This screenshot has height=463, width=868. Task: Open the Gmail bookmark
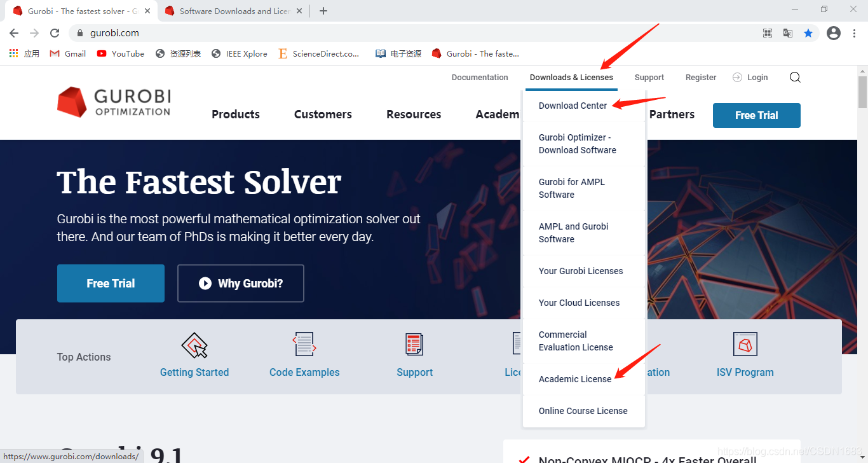pyautogui.click(x=67, y=54)
